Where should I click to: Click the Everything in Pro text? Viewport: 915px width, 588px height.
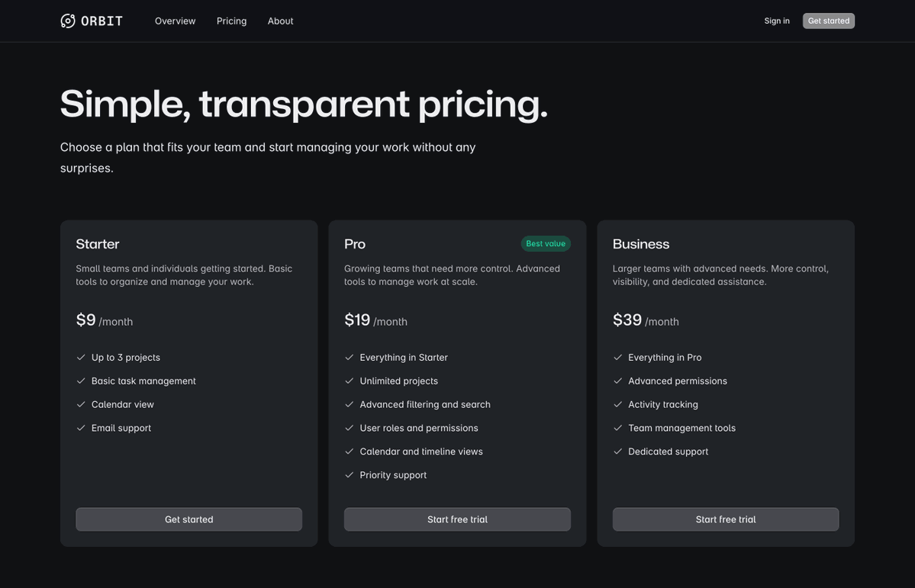pyautogui.click(x=665, y=357)
